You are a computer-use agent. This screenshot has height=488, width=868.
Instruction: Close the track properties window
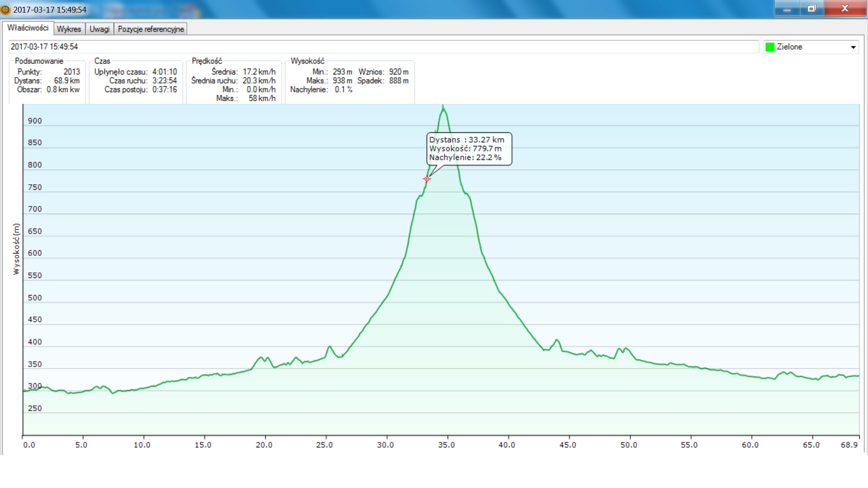point(844,9)
